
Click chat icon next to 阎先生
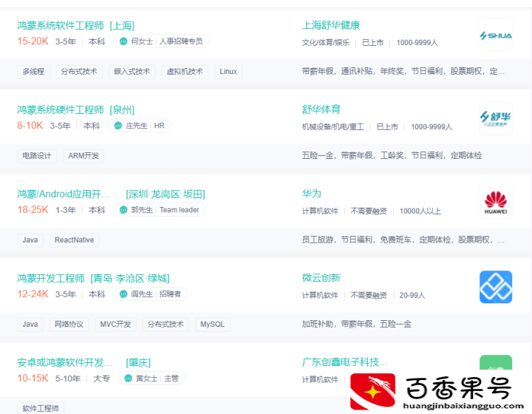(x=123, y=294)
